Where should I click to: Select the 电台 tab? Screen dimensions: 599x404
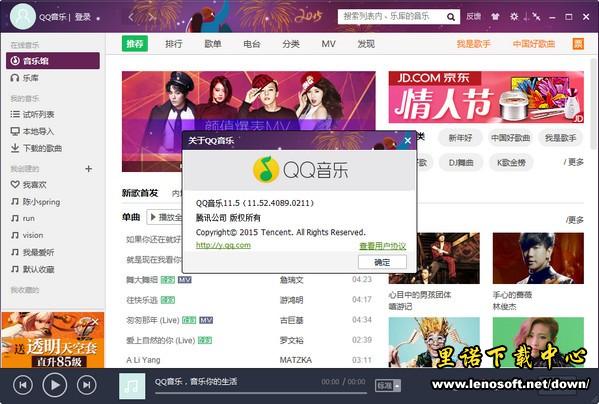252,44
